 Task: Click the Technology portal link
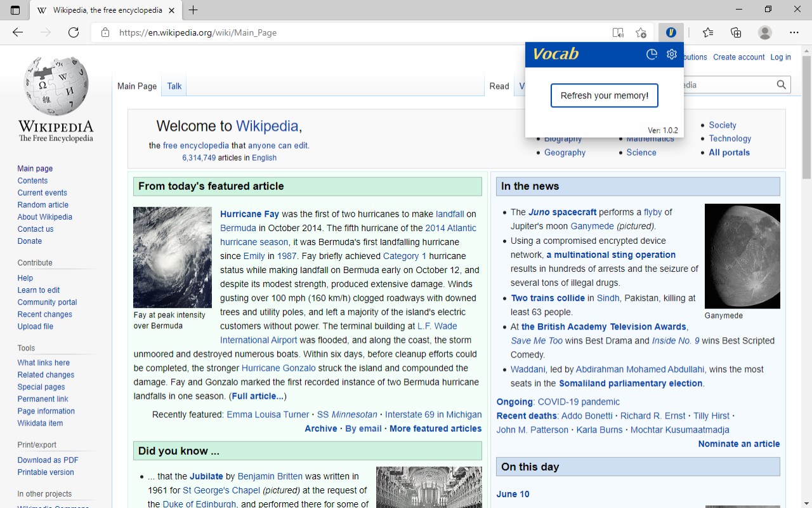pos(730,138)
